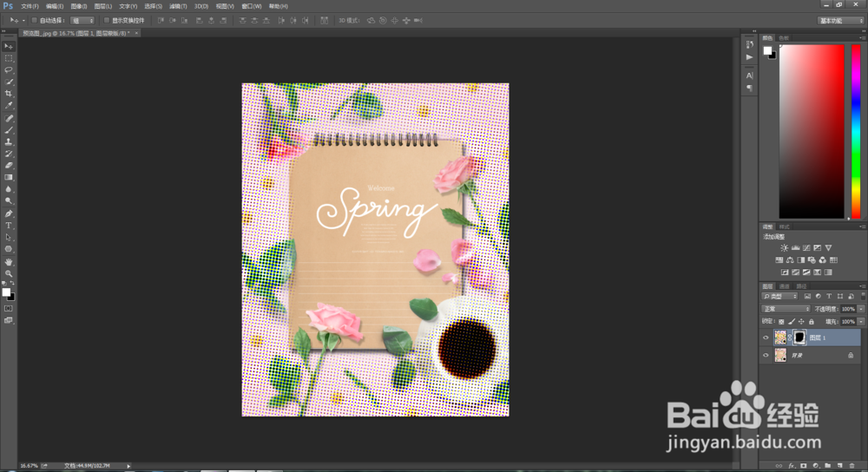Screen dimensions: 868x472
Task: Select the Brush tool
Action: 9,130
